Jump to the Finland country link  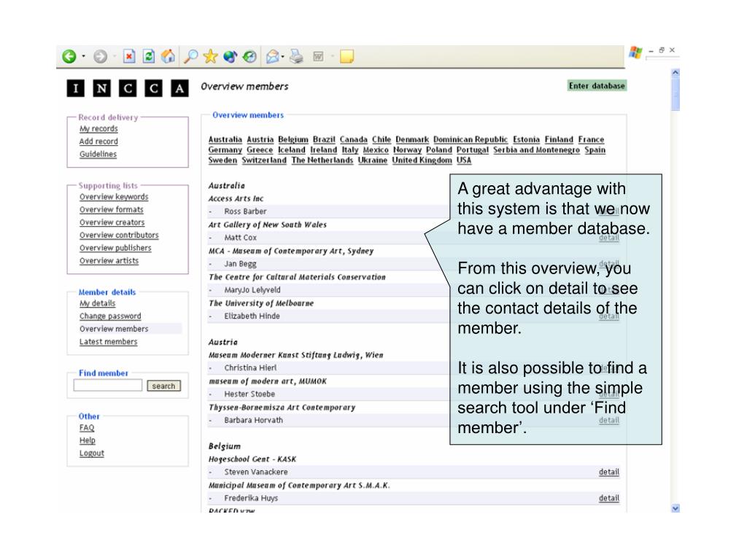560,139
